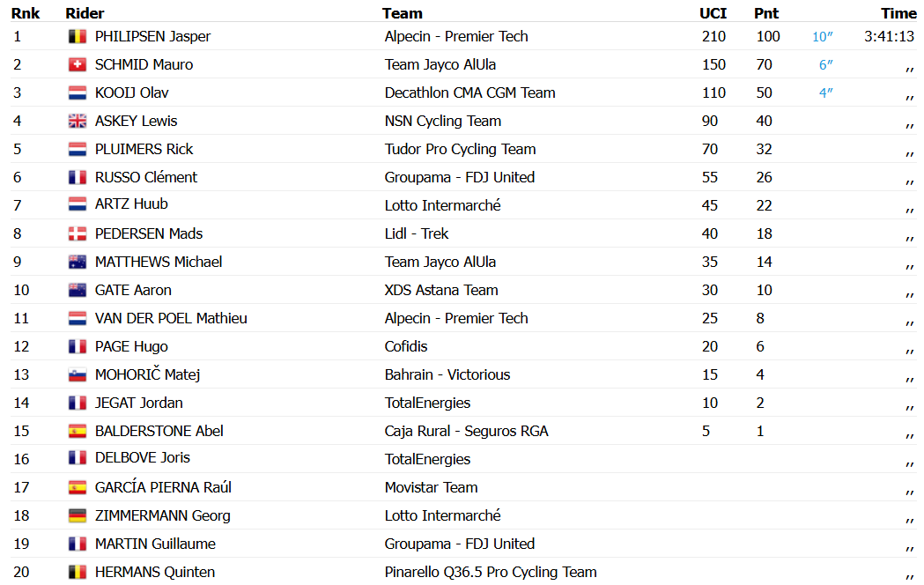Viewport: 924px width, 585px height.
Task: Click the Belgian flag next to PHILIPSEN Jasper
Action: pyautogui.click(x=78, y=36)
